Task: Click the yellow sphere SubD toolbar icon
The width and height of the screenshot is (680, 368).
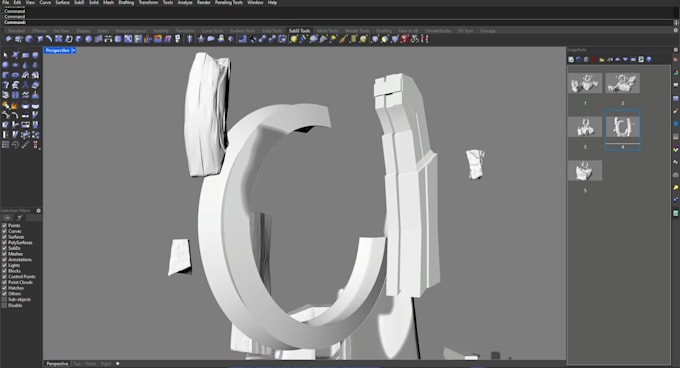Action: [294, 39]
